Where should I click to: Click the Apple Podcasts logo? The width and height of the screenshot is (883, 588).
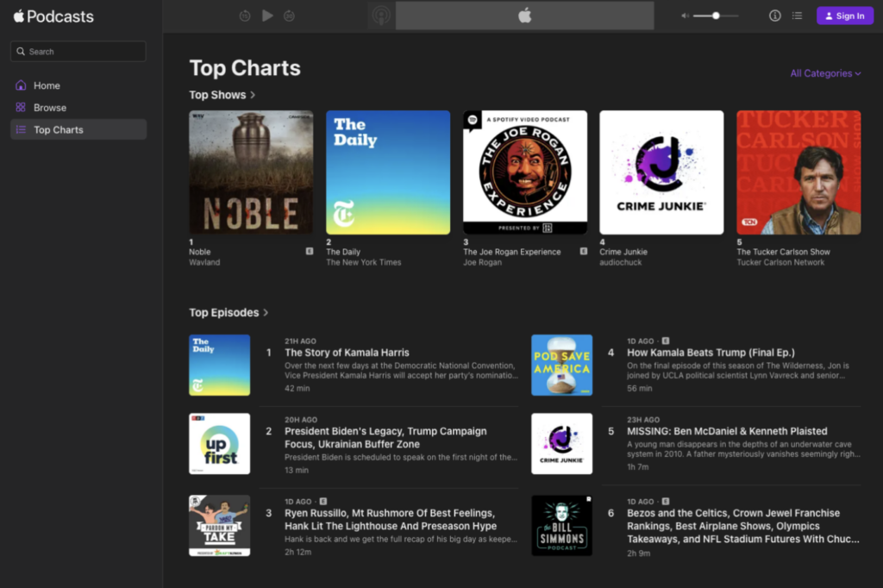pyautogui.click(x=53, y=16)
